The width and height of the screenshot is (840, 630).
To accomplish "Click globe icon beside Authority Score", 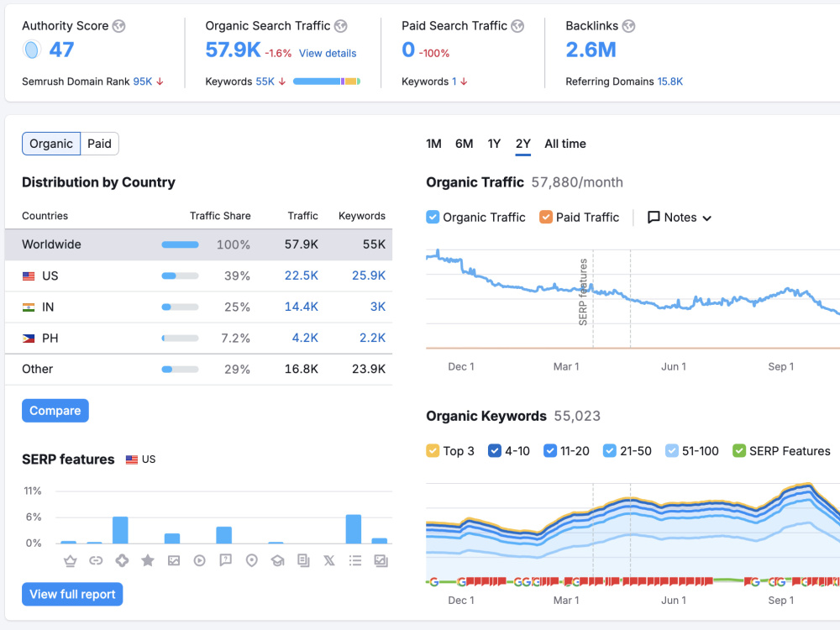I will (x=119, y=26).
